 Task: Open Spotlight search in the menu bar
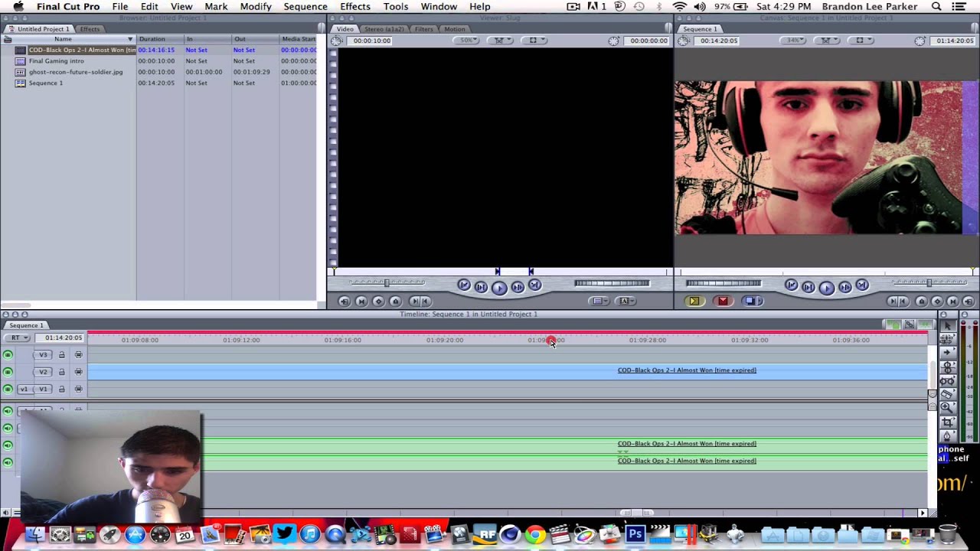(936, 7)
